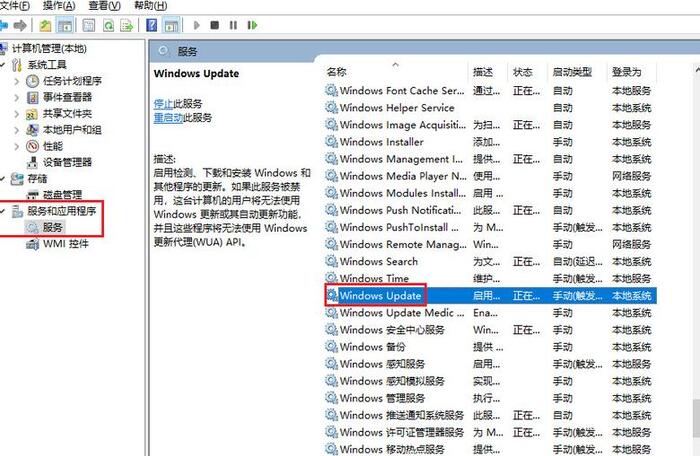
Task: Click the 本地用户和组 users icon
Action: [32, 130]
